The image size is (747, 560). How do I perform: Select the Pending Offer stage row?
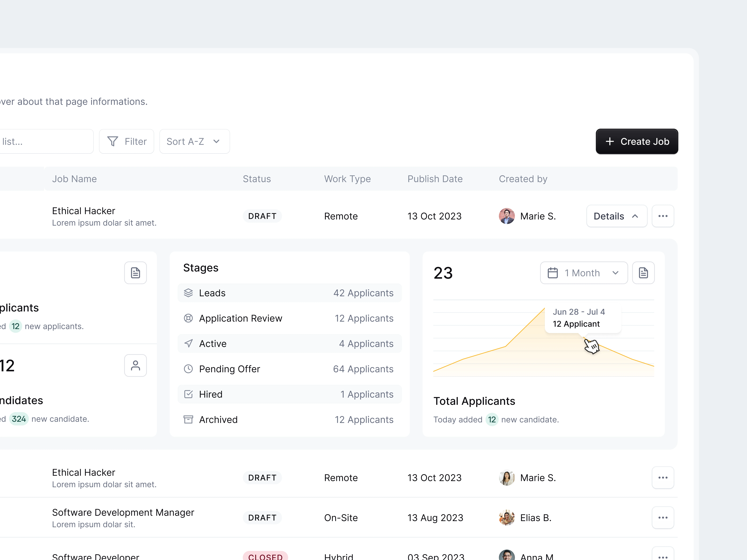[289, 369]
